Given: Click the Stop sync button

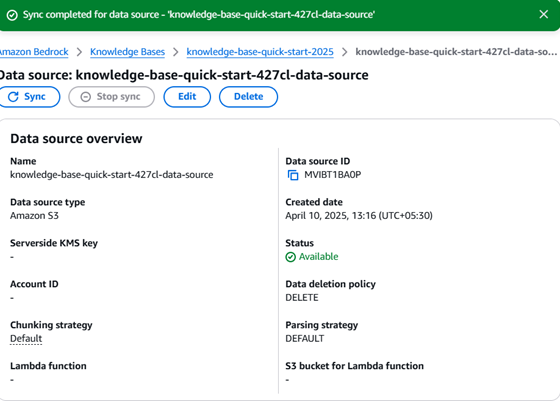Looking at the screenshot, I should (111, 97).
